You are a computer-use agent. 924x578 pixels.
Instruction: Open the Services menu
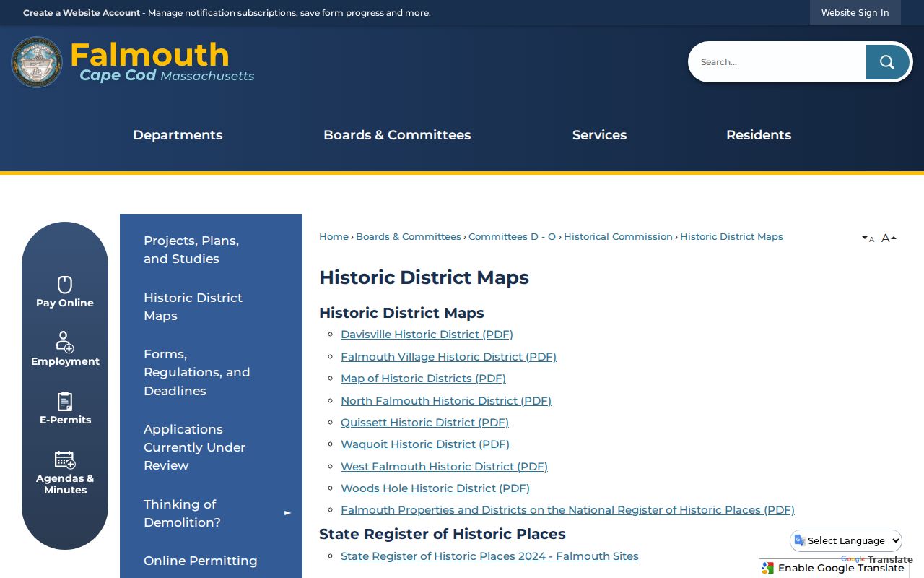coord(599,135)
